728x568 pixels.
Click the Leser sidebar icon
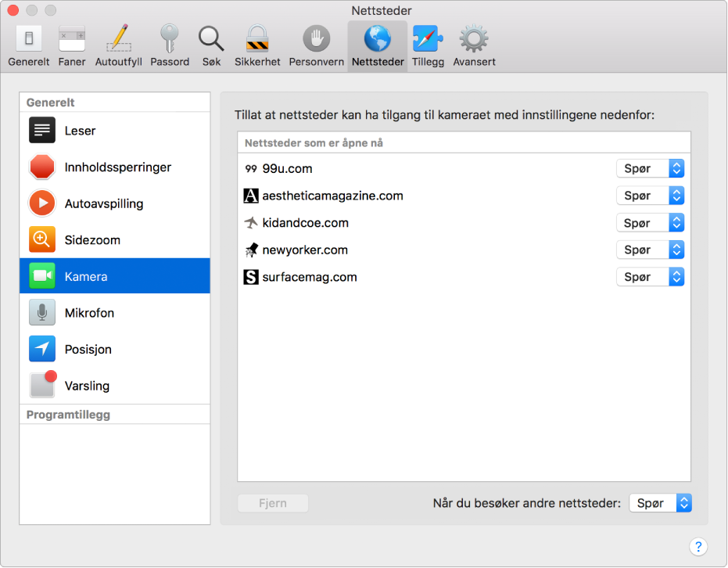(42, 131)
